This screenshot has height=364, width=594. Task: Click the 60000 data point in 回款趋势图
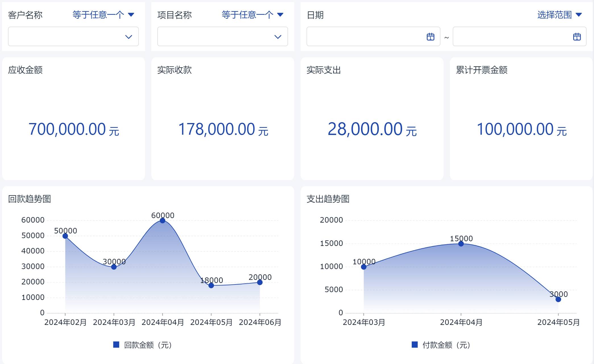[162, 221]
